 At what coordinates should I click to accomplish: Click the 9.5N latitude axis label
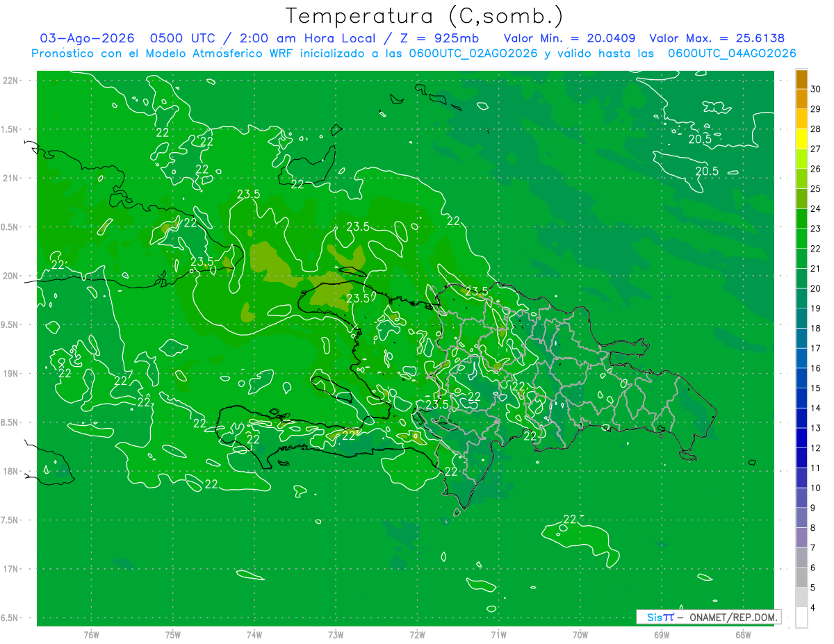(10, 324)
